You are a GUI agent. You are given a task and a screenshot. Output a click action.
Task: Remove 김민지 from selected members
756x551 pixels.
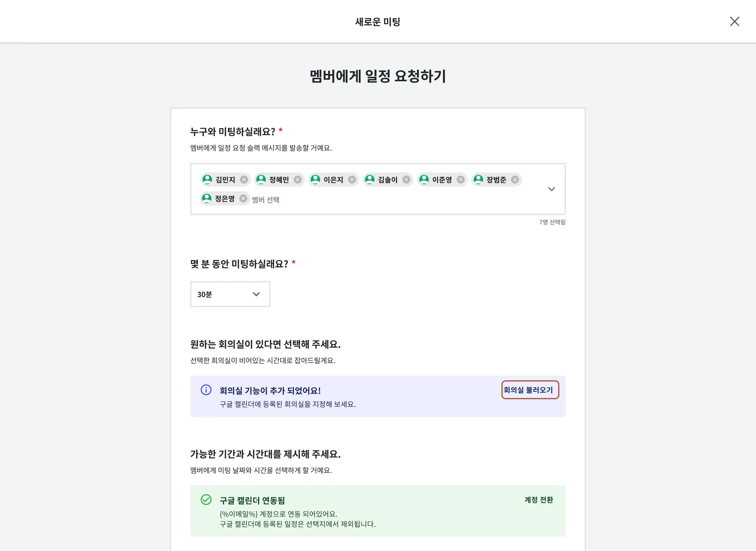[244, 180]
